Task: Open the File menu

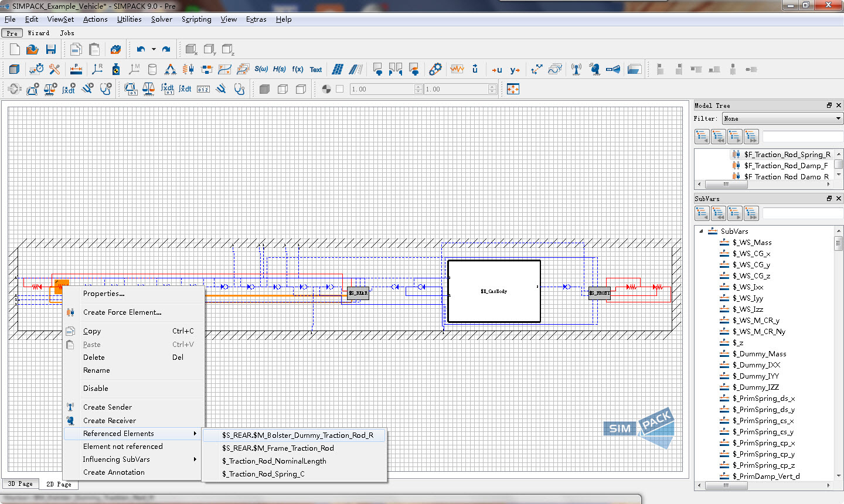Action: coord(10,19)
